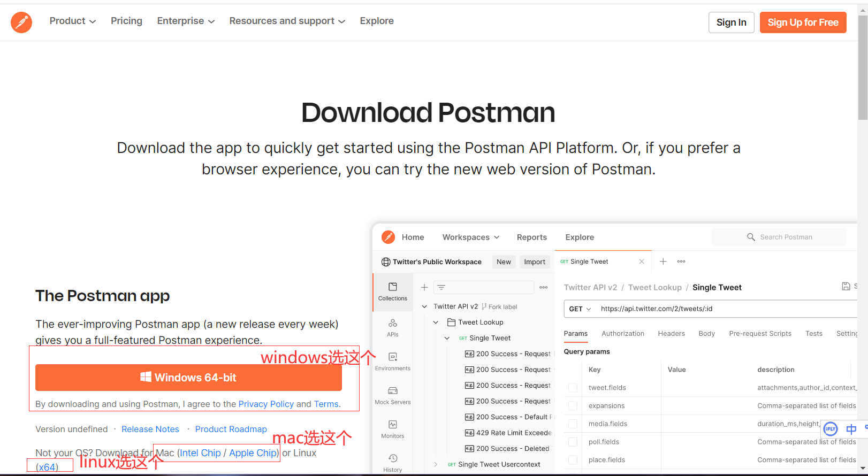This screenshot has width=868, height=476.
Task: Open collections panel three-dots menu
Action: [x=544, y=287]
